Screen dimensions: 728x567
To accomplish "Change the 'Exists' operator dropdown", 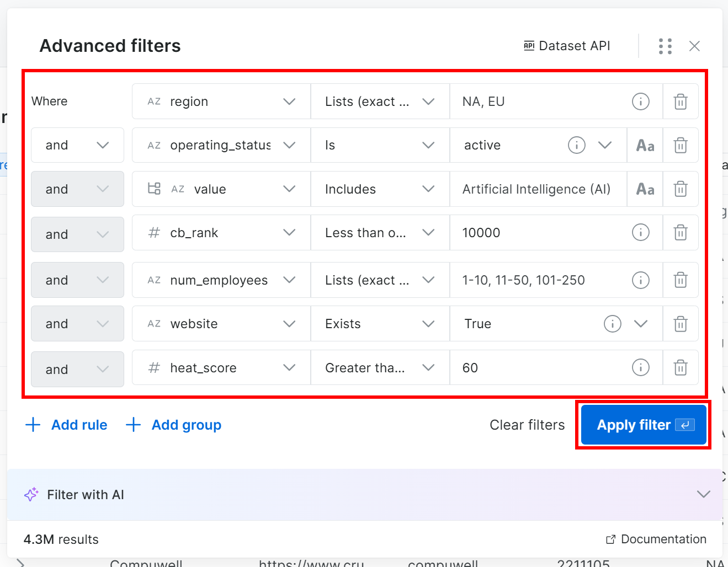I will (380, 324).
